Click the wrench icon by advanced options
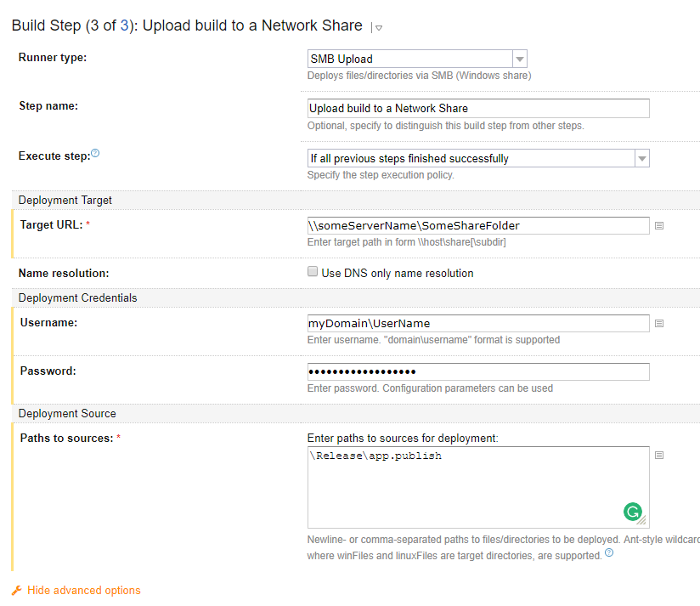 tap(16, 591)
